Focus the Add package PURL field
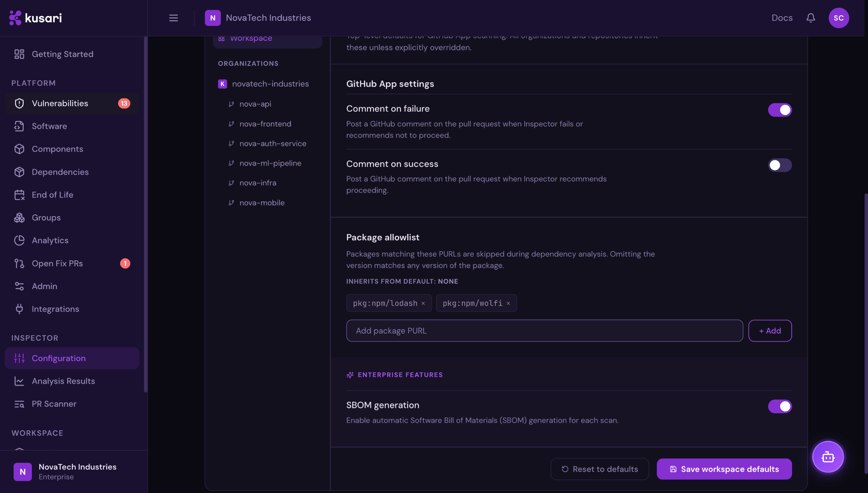Image resolution: width=868 pixels, height=493 pixels. tap(545, 330)
